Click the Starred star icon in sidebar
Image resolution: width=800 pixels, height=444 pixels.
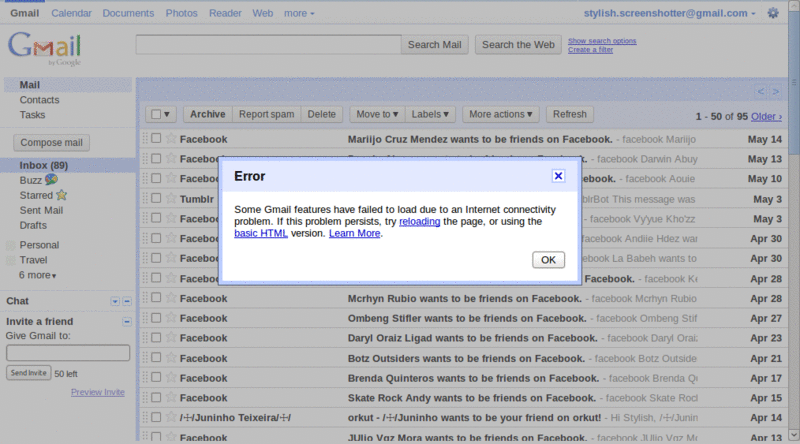tap(62, 195)
